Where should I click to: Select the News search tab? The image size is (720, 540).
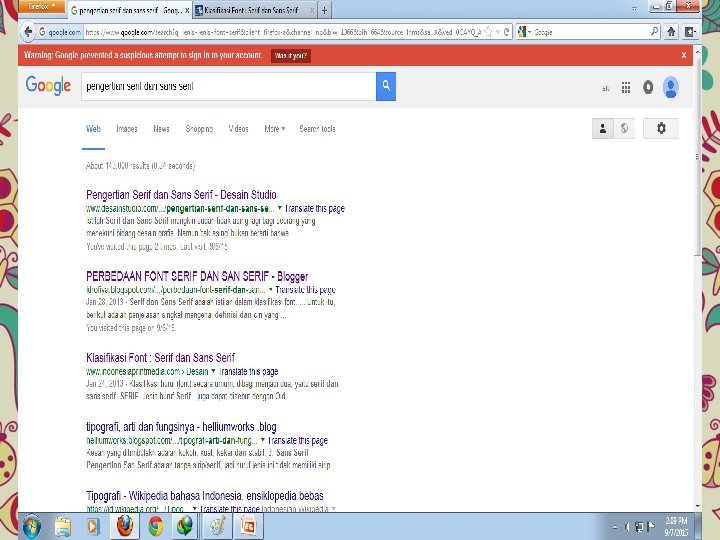point(161,129)
